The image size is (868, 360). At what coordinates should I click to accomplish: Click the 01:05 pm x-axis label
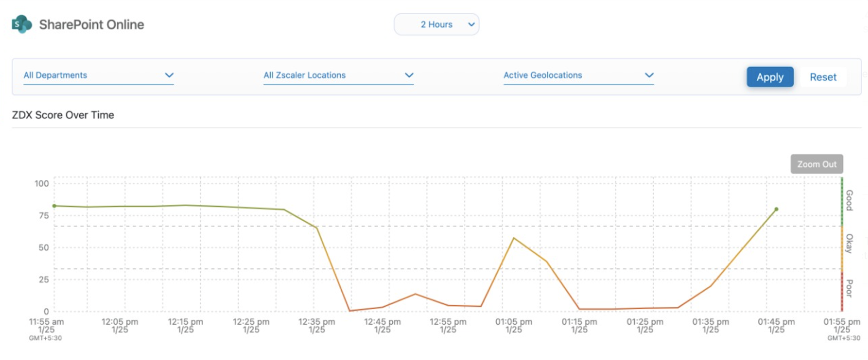coord(514,325)
